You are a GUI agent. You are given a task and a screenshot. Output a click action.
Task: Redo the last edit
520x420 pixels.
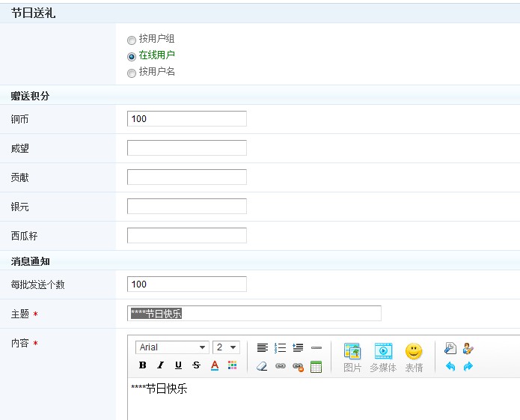[x=468, y=366]
